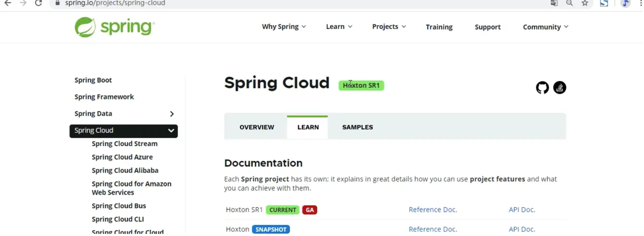Open Spring Data in the sidebar
This screenshot has height=236, width=644.
[93, 113]
